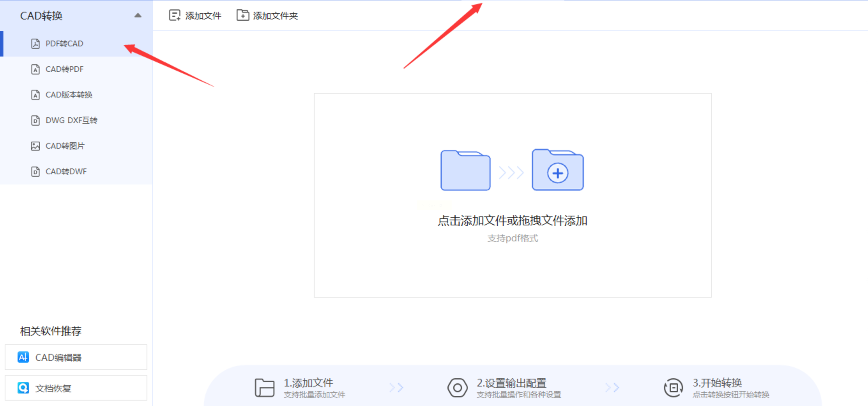868x406 pixels.
Task: Switch to the CAD转图片 option
Action: click(77, 146)
